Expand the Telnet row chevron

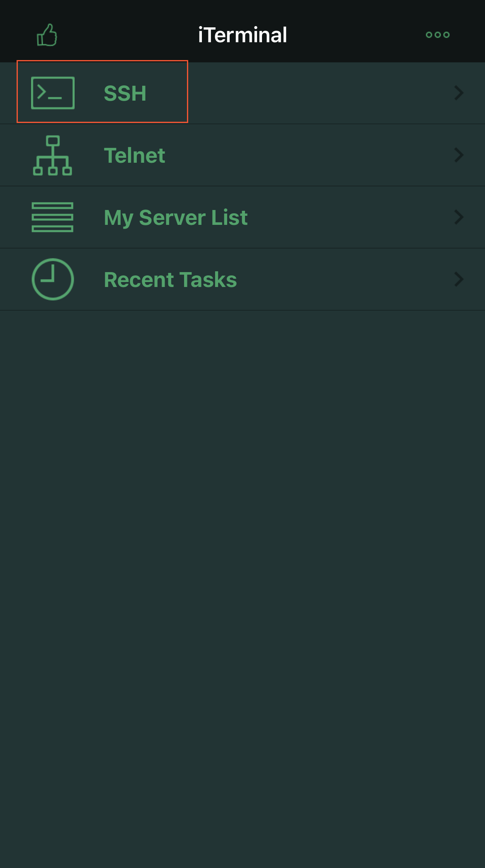pyautogui.click(x=459, y=155)
